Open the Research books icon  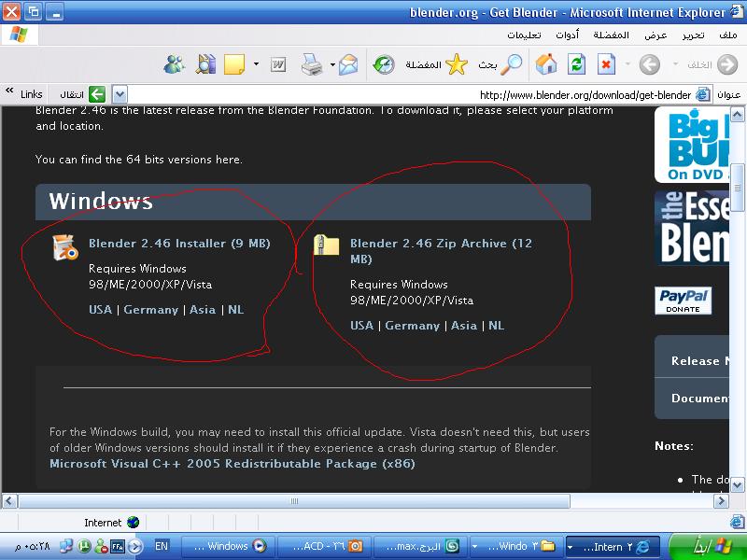205,64
